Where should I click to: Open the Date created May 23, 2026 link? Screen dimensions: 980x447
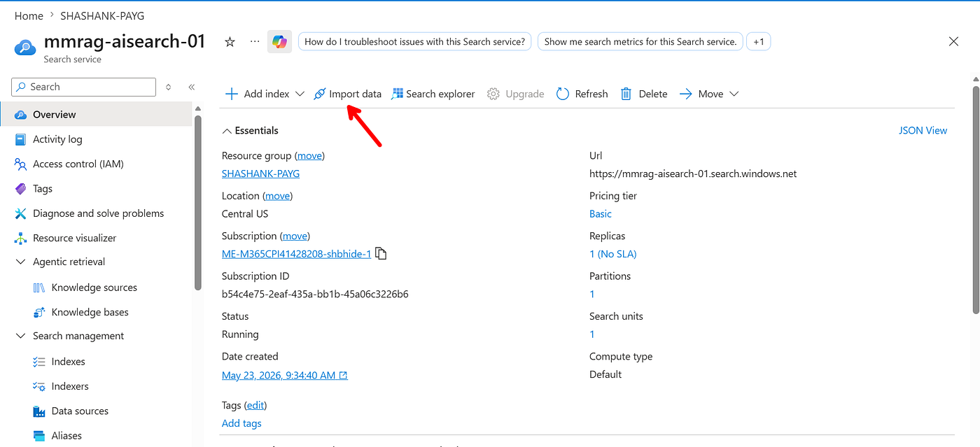(285, 376)
